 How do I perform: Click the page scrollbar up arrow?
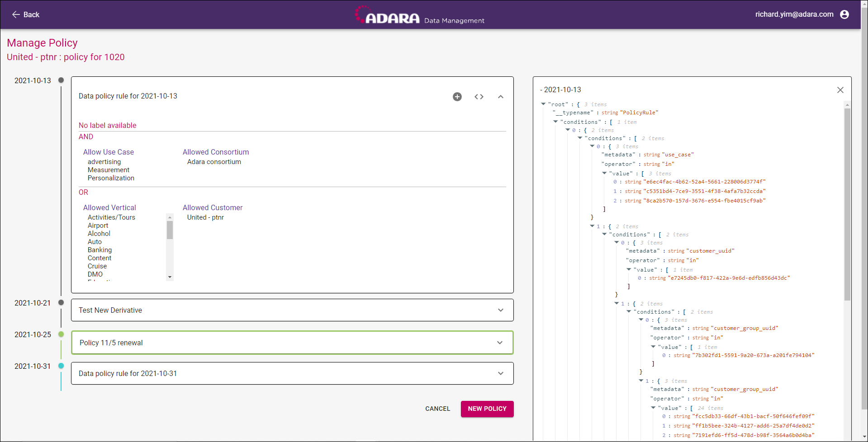[x=864, y=4]
